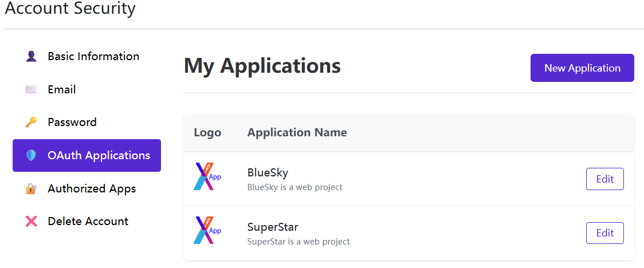
Task: Click 'SuperStar is a web project' description
Action: (299, 241)
